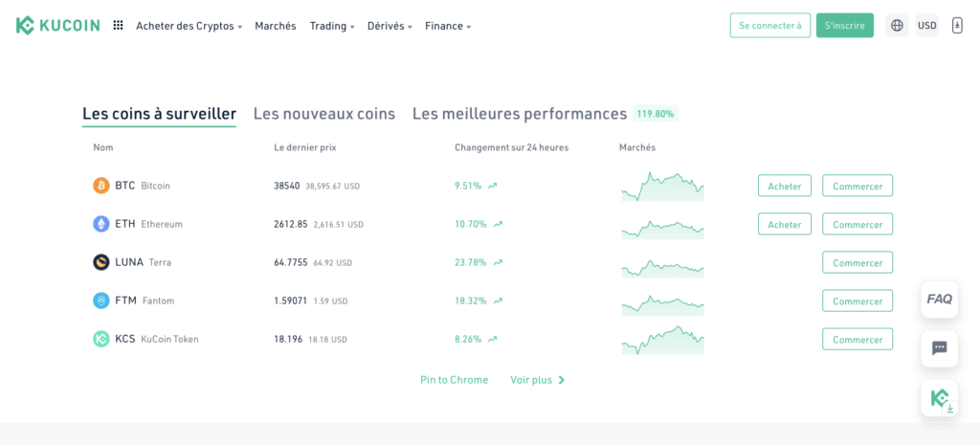The width and height of the screenshot is (980, 445).
Task: Switch to Les nouveaux coins tab
Action: [324, 114]
